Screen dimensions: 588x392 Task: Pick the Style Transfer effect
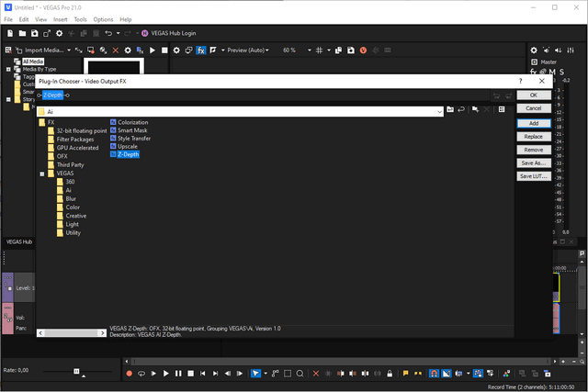(x=134, y=139)
